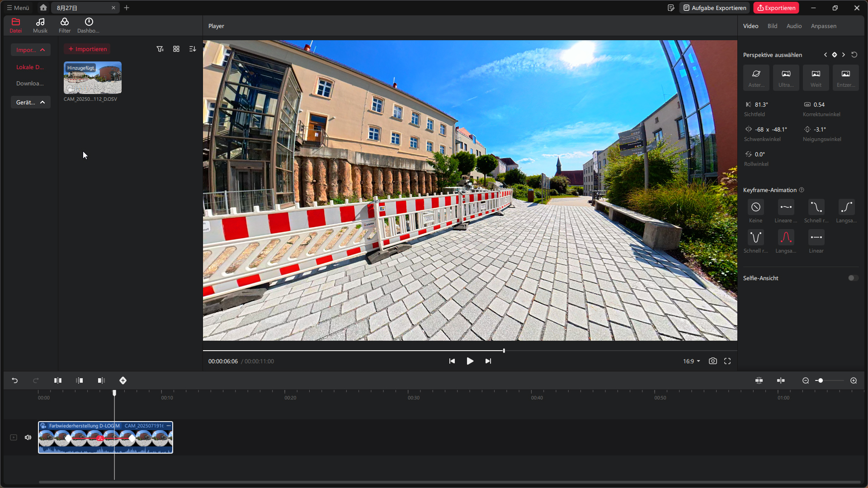Image resolution: width=868 pixels, height=488 pixels.
Task: Select the Asteroid perspective preset
Action: point(756,77)
